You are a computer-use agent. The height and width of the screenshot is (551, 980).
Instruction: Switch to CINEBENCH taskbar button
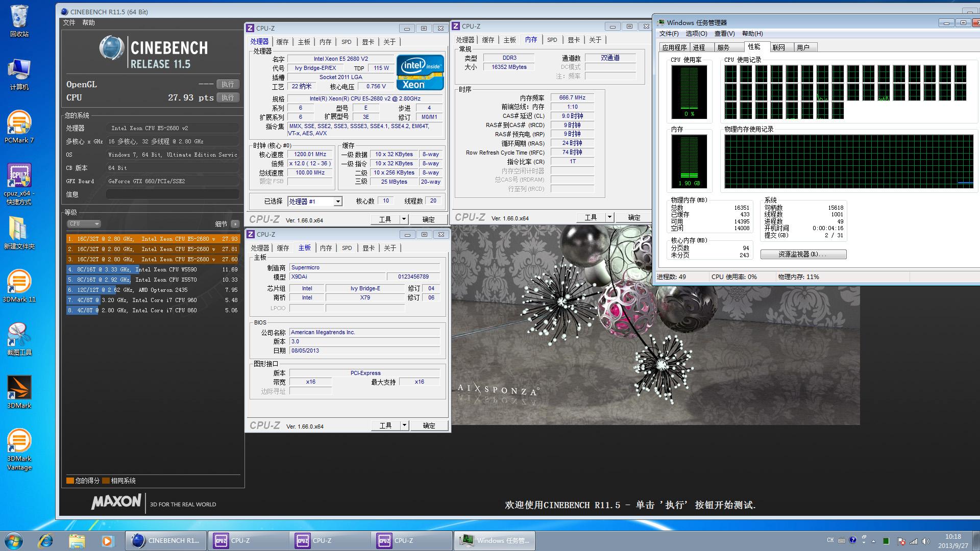click(166, 541)
